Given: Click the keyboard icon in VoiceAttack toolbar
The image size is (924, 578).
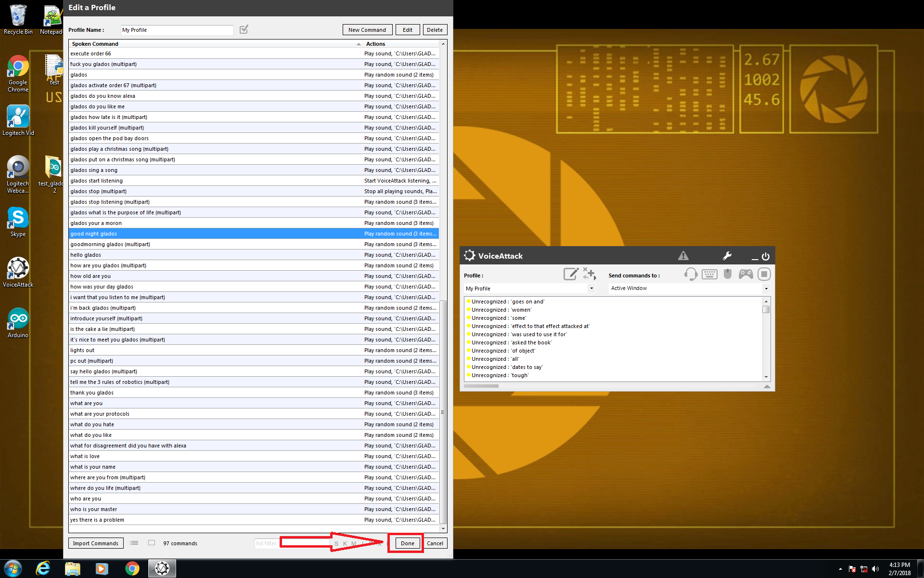Looking at the screenshot, I should [x=708, y=274].
